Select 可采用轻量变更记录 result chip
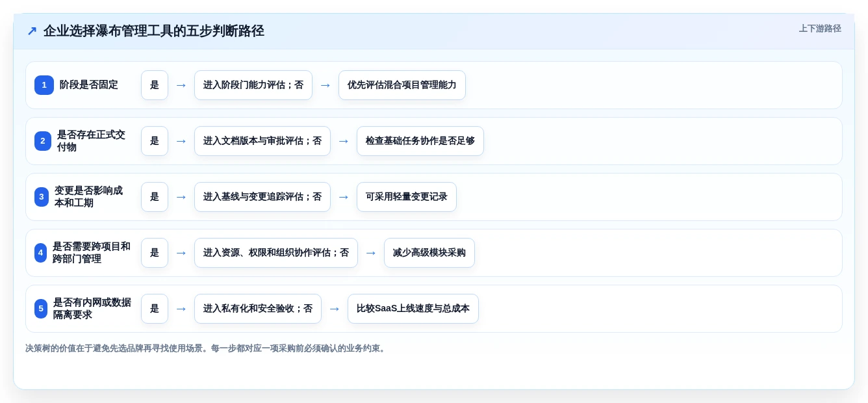 [x=407, y=197]
